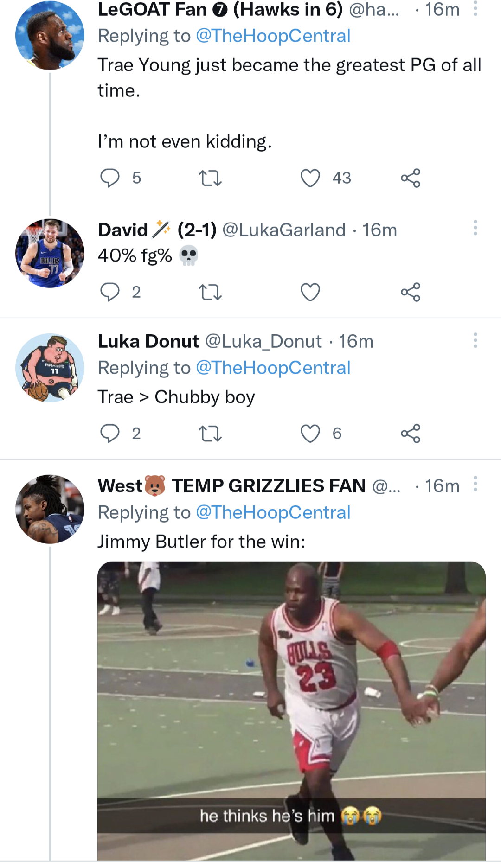
Task: View David's profile picture avatar
Action: coord(50,253)
